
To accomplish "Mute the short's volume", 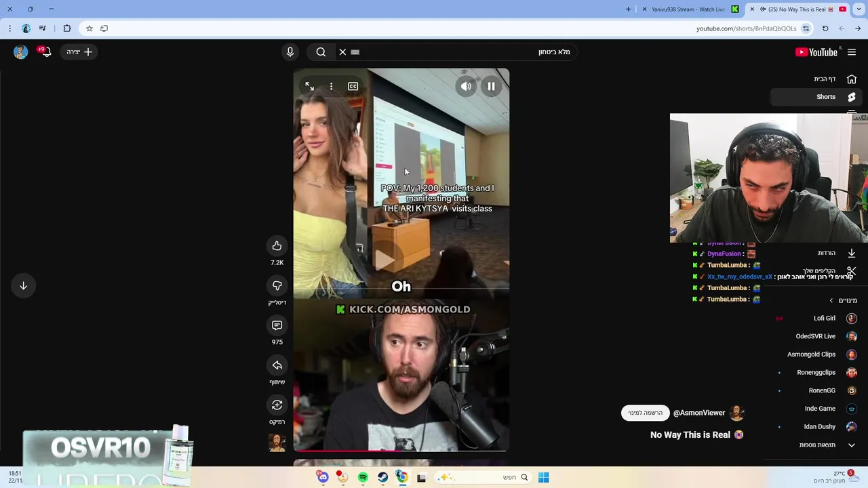I will tap(466, 86).
